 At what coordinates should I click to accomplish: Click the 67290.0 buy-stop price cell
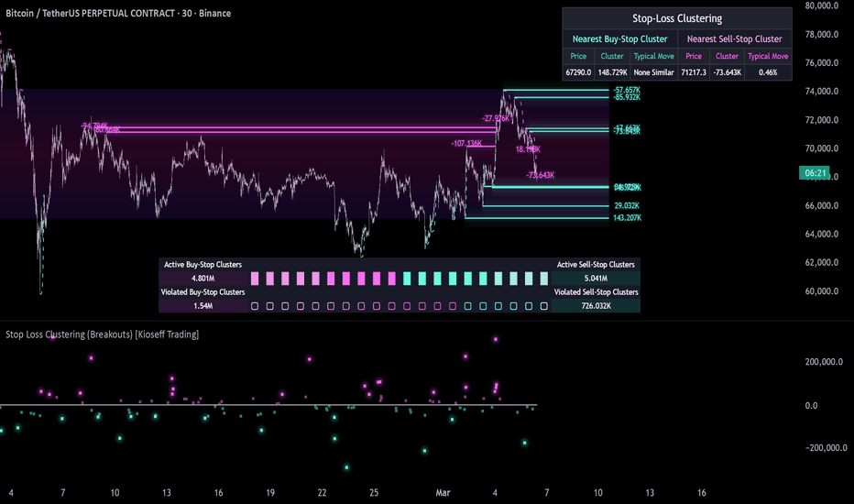coord(578,71)
